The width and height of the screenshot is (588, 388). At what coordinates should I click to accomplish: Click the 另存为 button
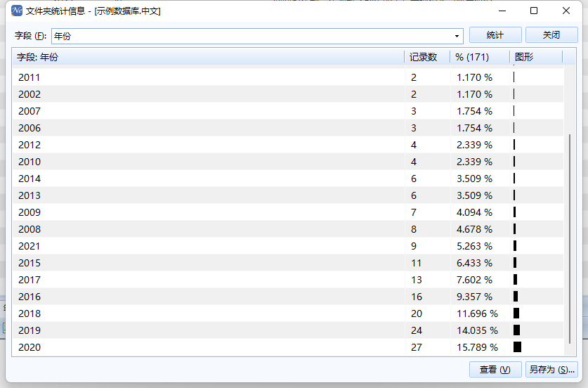click(x=551, y=370)
